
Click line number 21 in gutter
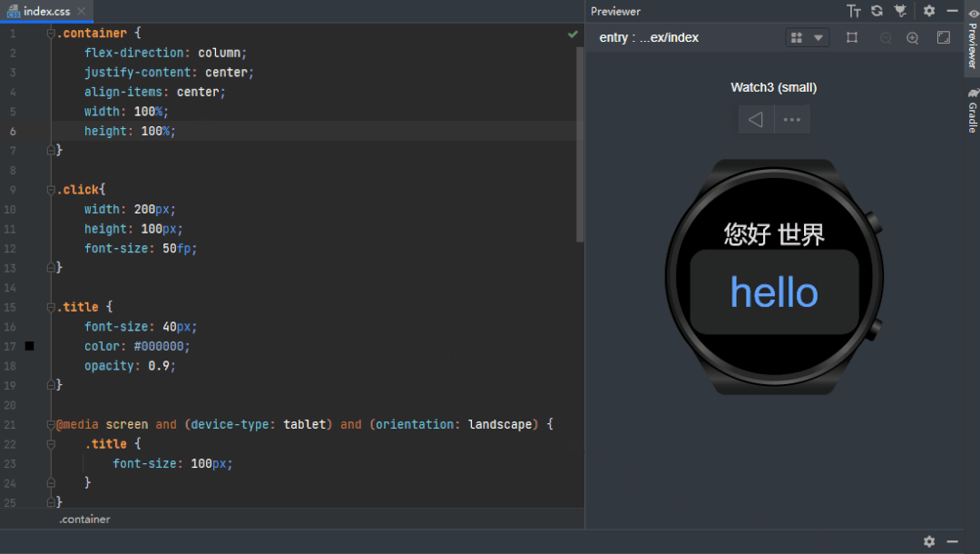(10, 424)
